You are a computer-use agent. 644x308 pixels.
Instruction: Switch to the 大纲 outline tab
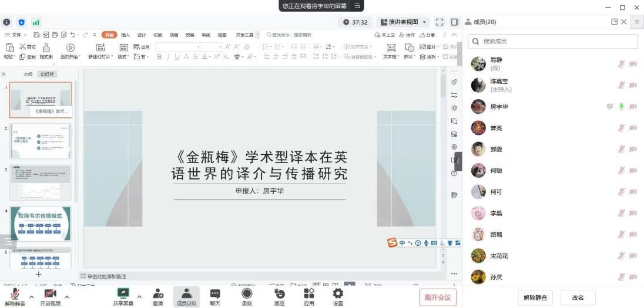[x=28, y=75]
